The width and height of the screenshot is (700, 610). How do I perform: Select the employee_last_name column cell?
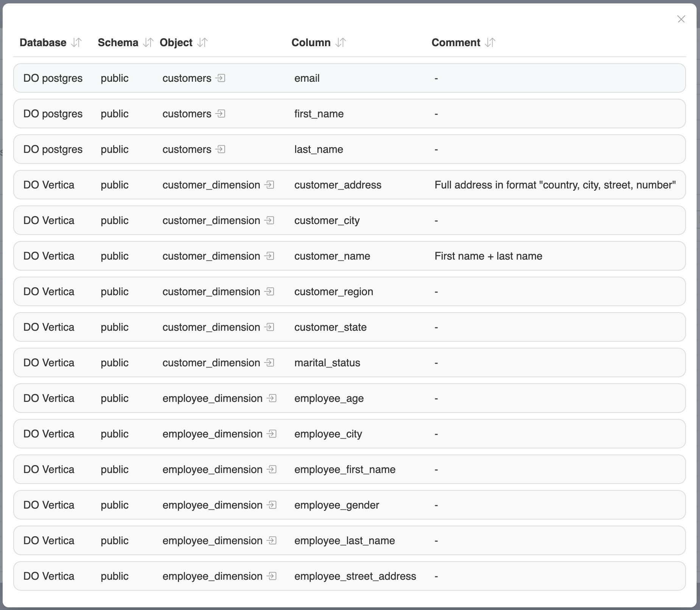point(345,540)
